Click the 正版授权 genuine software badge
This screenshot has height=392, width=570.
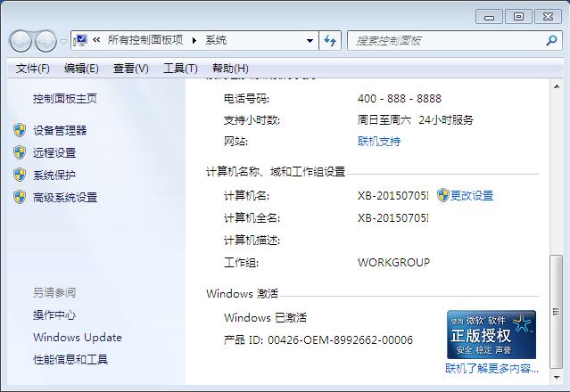(492, 334)
